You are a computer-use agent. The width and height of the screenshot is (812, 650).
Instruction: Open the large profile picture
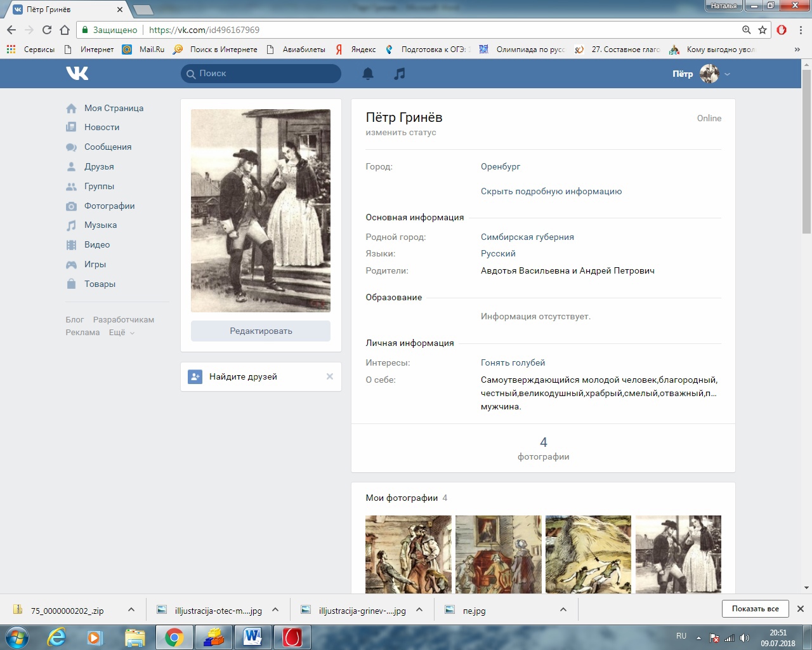(261, 211)
